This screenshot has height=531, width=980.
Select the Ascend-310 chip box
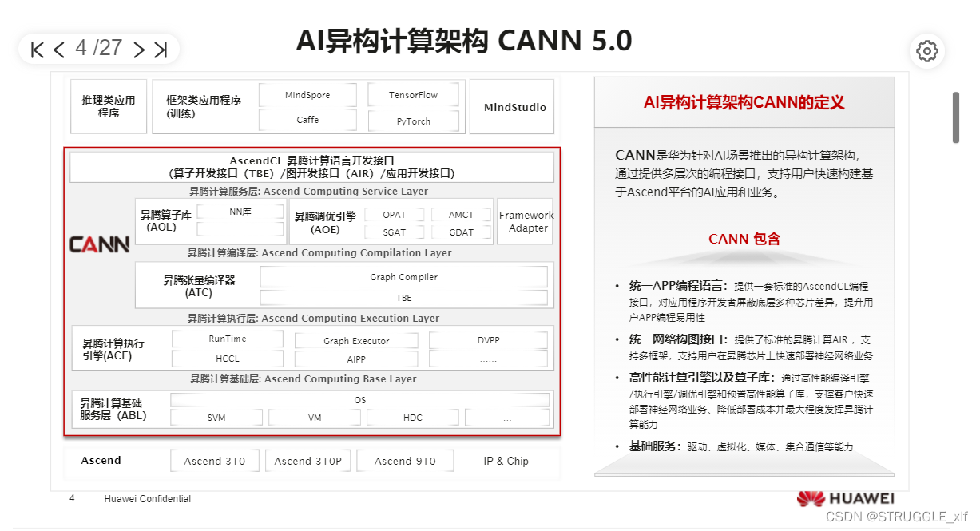(x=214, y=461)
